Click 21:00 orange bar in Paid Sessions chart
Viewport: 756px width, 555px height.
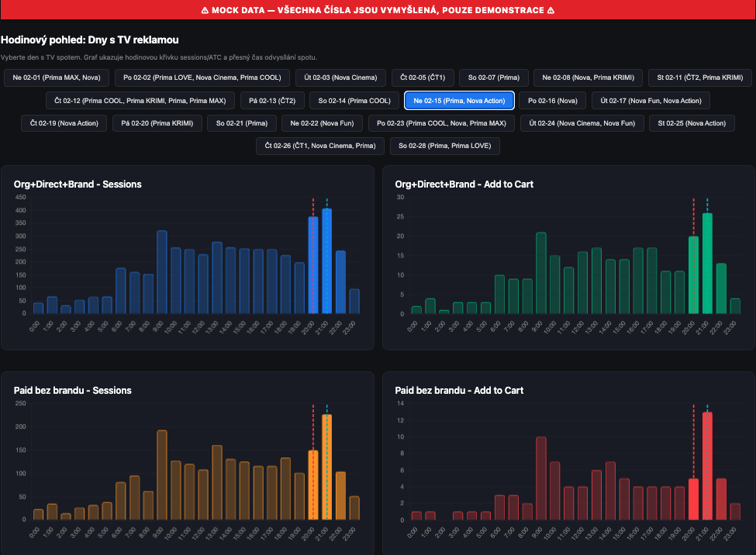point(326,467)
